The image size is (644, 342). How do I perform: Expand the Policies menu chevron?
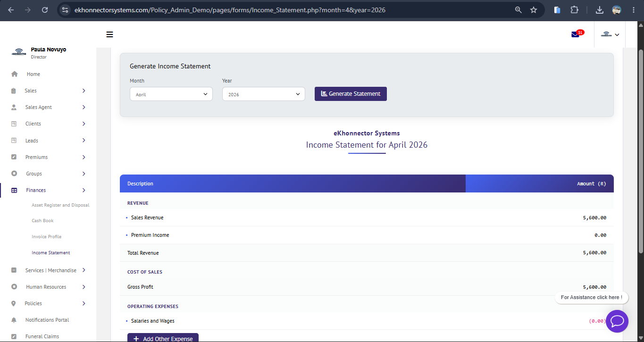point(84,303)
